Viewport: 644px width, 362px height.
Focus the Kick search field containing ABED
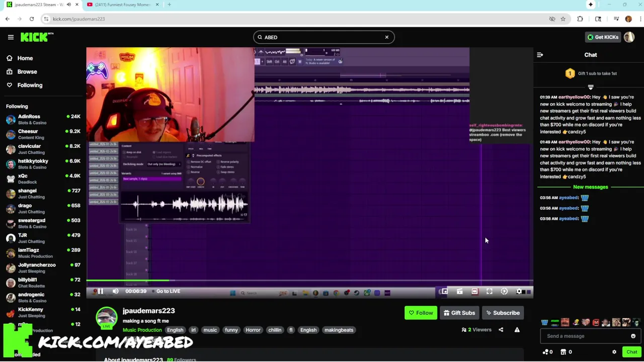point(324,37)
